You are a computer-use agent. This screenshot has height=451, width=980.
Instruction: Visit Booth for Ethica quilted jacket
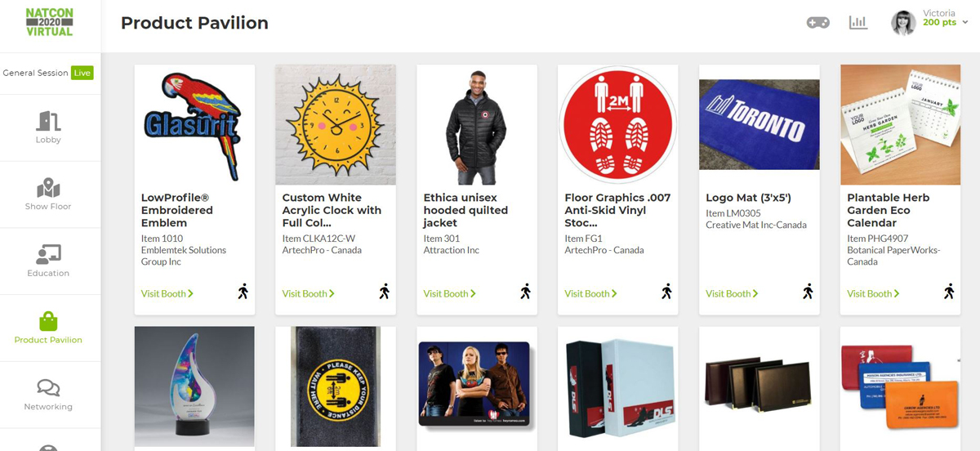[x=449, y=294]
